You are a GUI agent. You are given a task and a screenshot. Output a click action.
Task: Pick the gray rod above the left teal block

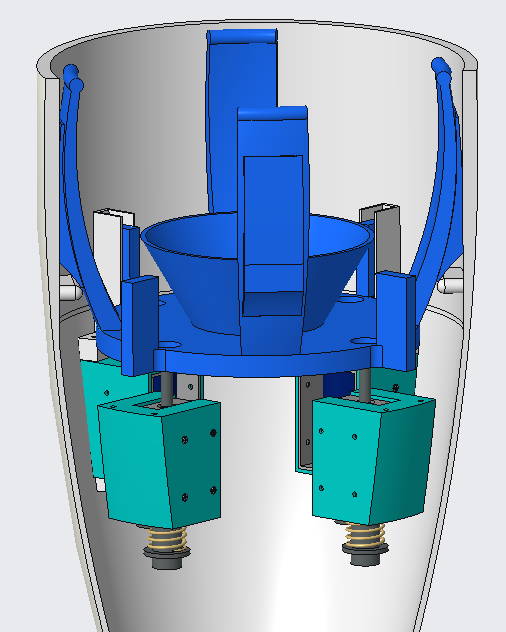(167, 389)
